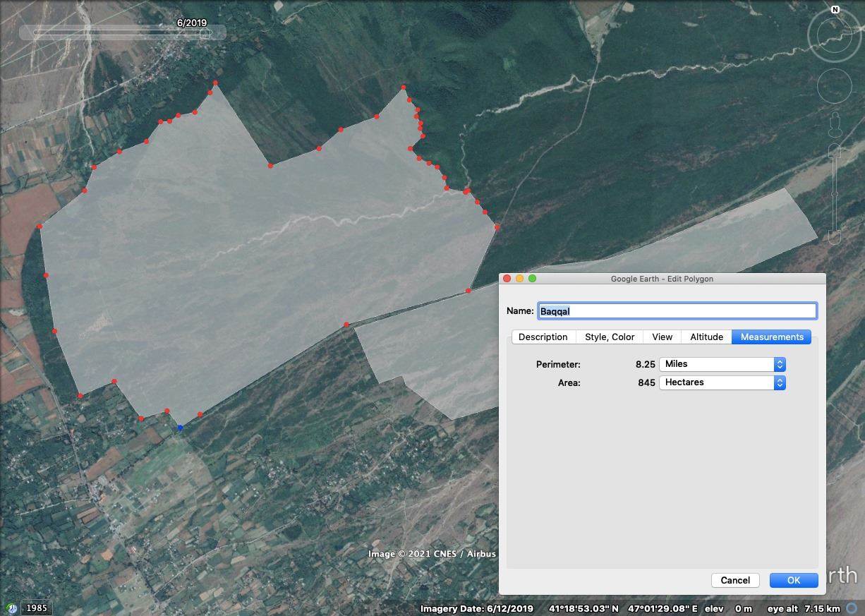Select the View tab
This screenshot has width=865, height=616.
pyautogui.click(x=662, y=337)
